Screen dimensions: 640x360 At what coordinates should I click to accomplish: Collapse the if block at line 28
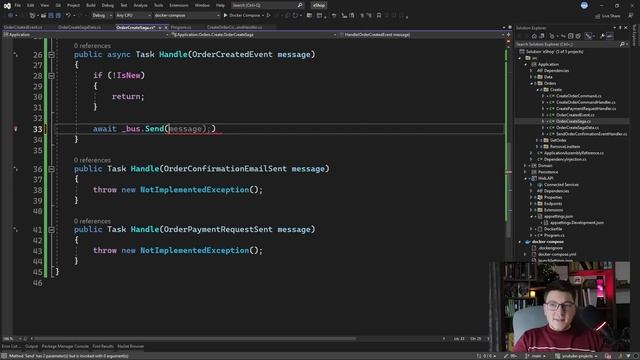click(51, 76)
